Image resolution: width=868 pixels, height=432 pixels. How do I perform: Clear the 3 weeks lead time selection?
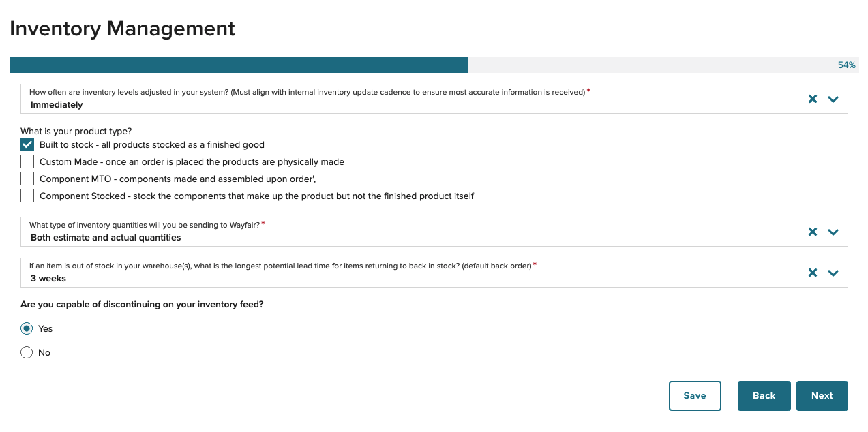point(812,273)
